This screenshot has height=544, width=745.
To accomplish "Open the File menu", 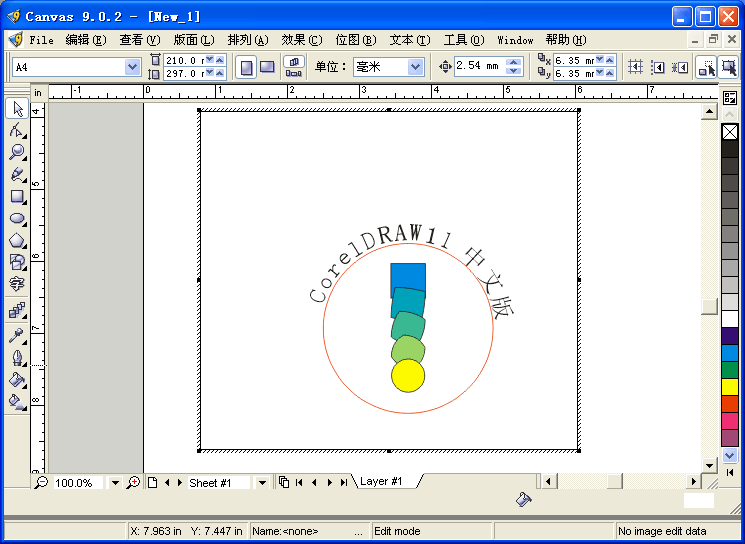I will pos(41,40).
